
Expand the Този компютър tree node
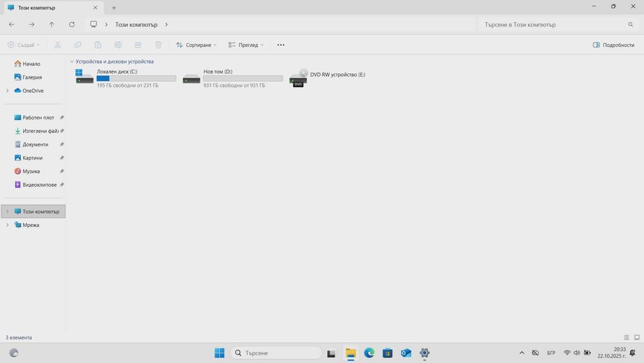click(7, 211)
